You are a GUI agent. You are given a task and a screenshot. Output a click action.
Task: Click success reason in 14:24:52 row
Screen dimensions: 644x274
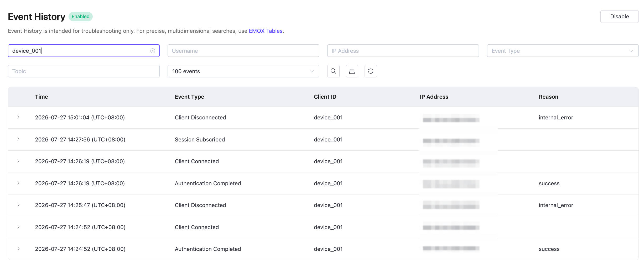click(x=549, y=249)
